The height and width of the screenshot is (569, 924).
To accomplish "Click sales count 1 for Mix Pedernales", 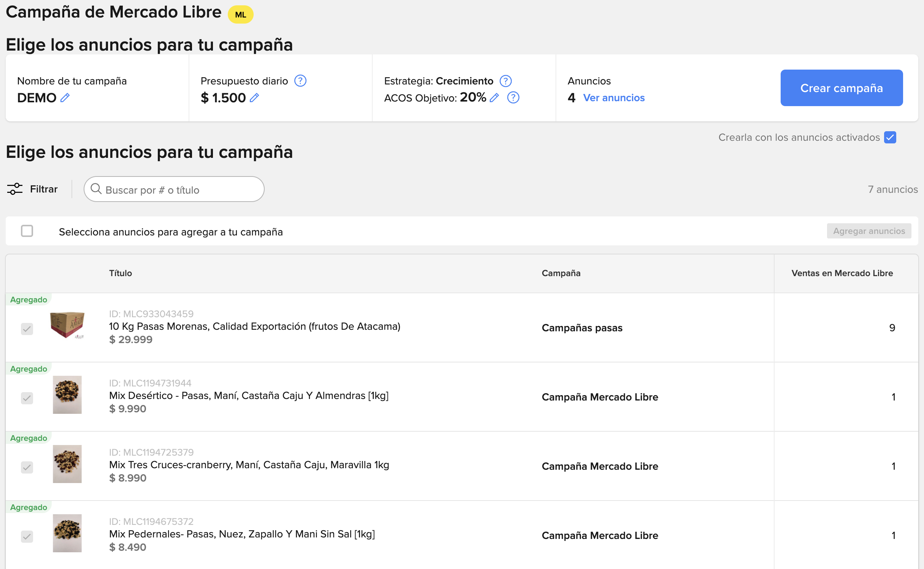I will pyautogui.click(x=893, y=535).
